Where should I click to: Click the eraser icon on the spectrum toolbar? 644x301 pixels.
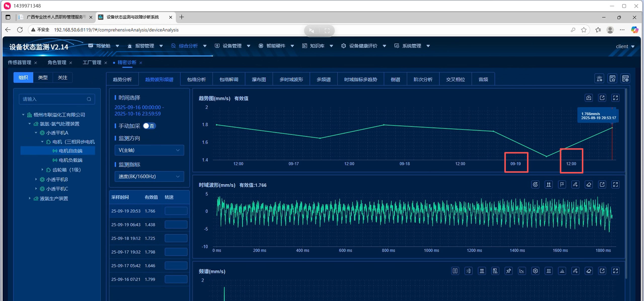[x=589, y=271]
